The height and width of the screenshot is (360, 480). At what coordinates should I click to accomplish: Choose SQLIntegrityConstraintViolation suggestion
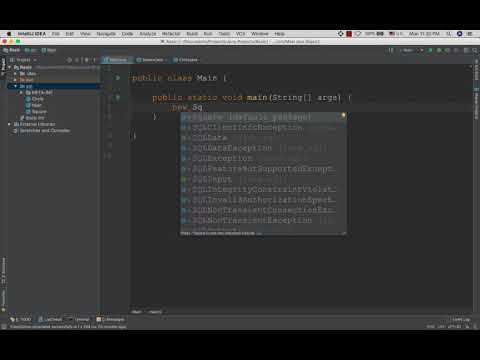[263, 189]
